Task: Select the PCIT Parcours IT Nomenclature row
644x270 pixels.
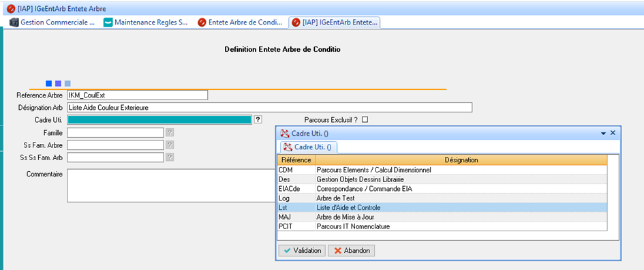Action: tap(442, 226)
